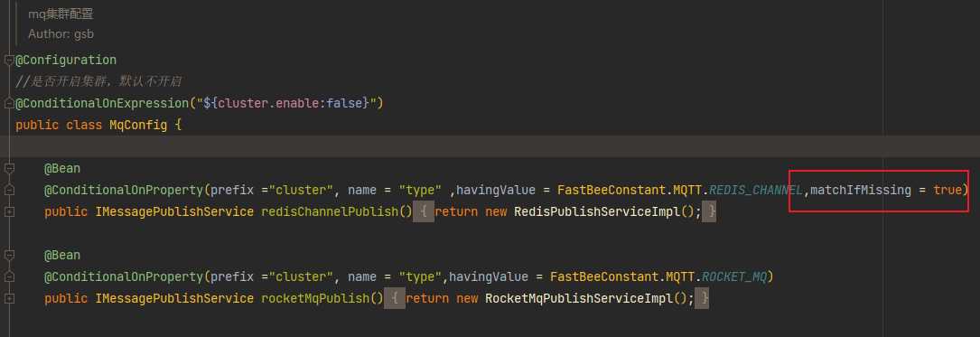Unfold closing brace after RocketMqPublishServiceImpl();

pos(703,299)
